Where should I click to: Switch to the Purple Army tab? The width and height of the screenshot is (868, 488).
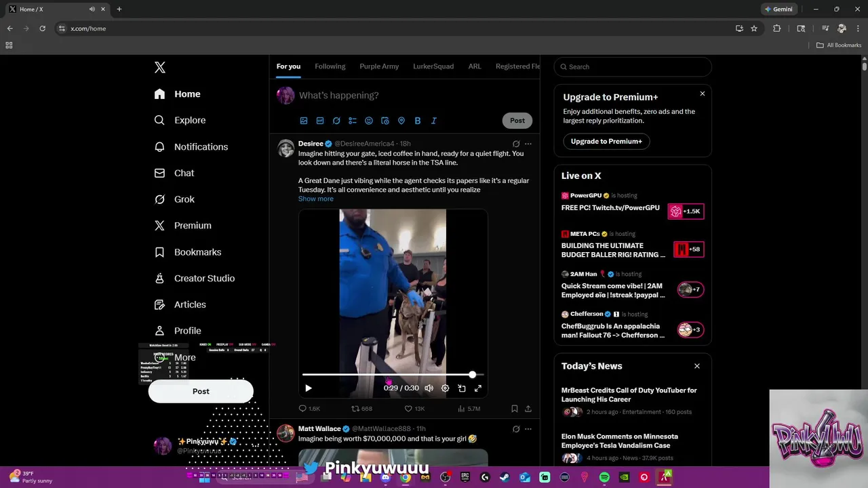[x=379, y=66]
